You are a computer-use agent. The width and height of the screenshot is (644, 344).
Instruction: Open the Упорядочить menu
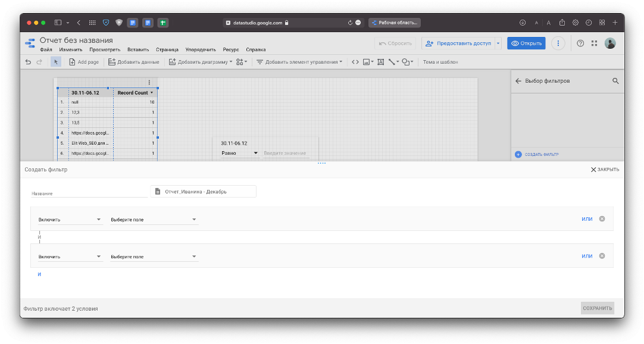tap(201, 49)
